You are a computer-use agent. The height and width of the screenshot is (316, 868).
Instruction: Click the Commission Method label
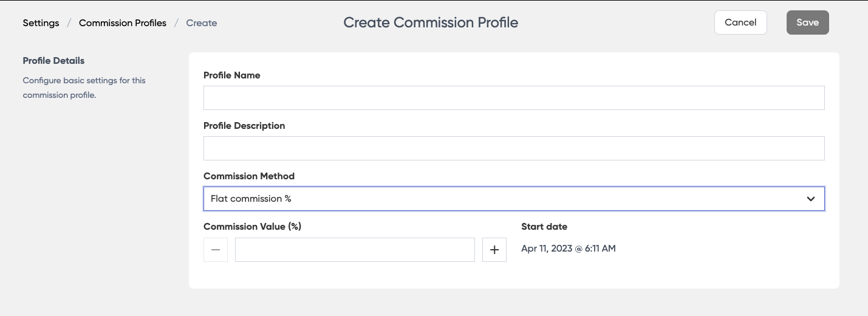[249, 176]
